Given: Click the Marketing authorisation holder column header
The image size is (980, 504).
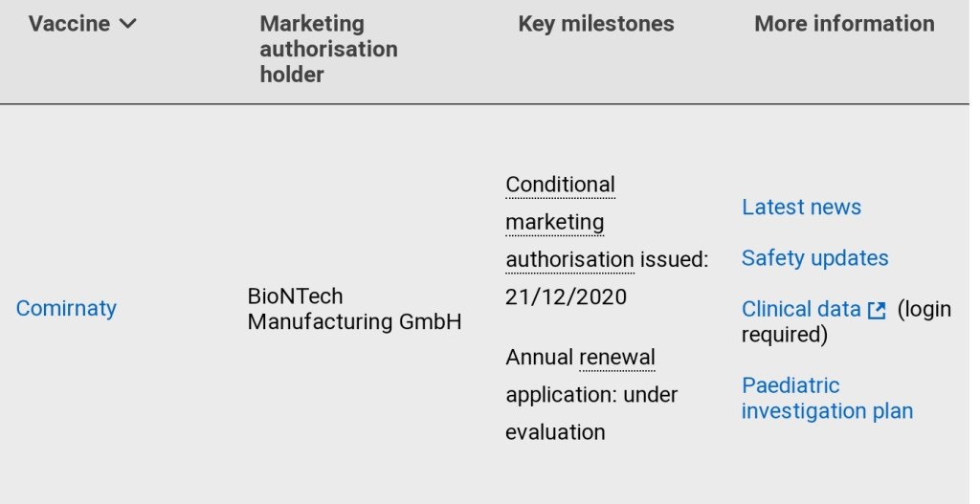Looking at the screenshot, I should 328,49.
